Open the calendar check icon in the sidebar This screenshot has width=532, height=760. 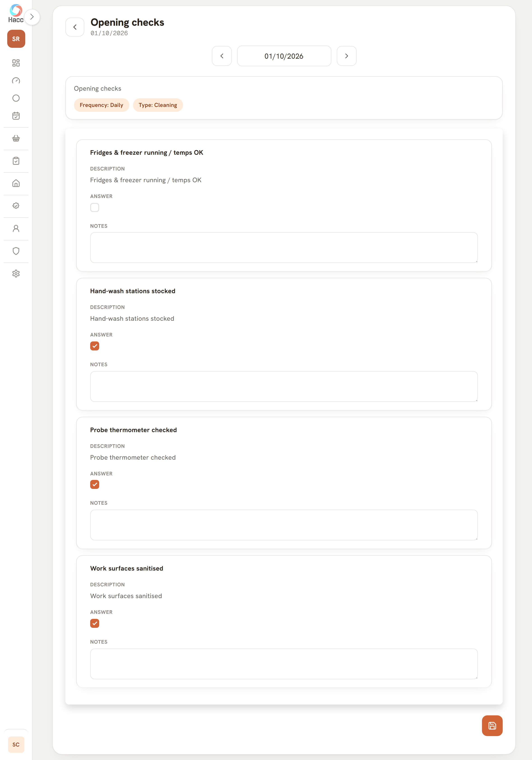coord(16,115)
